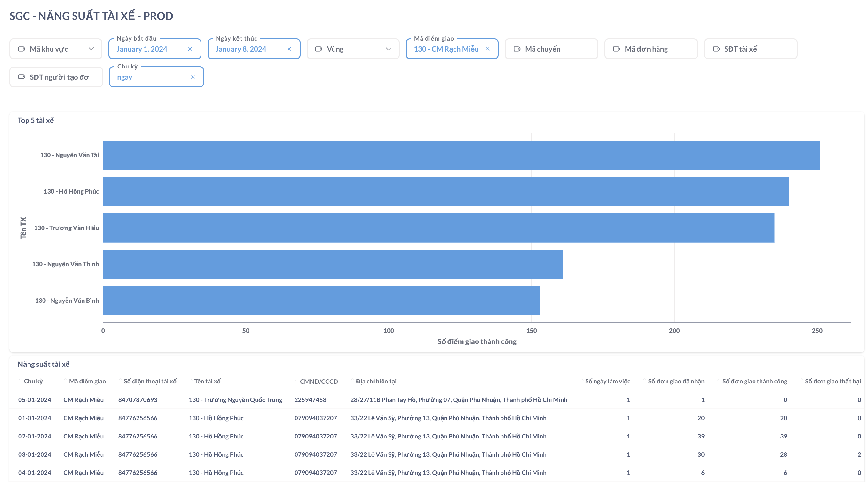The width and height of the screenshot is (868, 482).
Task: Click the date cell 04-01-2024
Action: coord(35,472)
